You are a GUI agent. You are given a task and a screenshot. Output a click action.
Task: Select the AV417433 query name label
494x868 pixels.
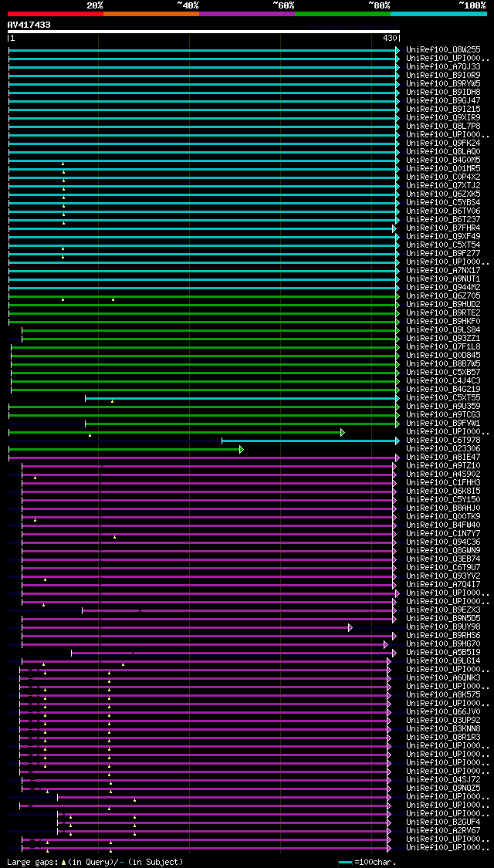29,25
